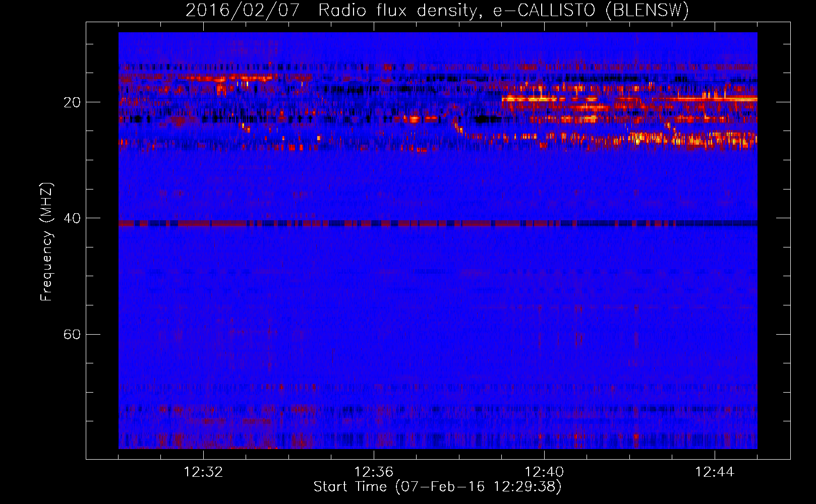Click the '40' frequency tick label
The width and height of the screenshot is (816, 504).
tap(72, 218)
